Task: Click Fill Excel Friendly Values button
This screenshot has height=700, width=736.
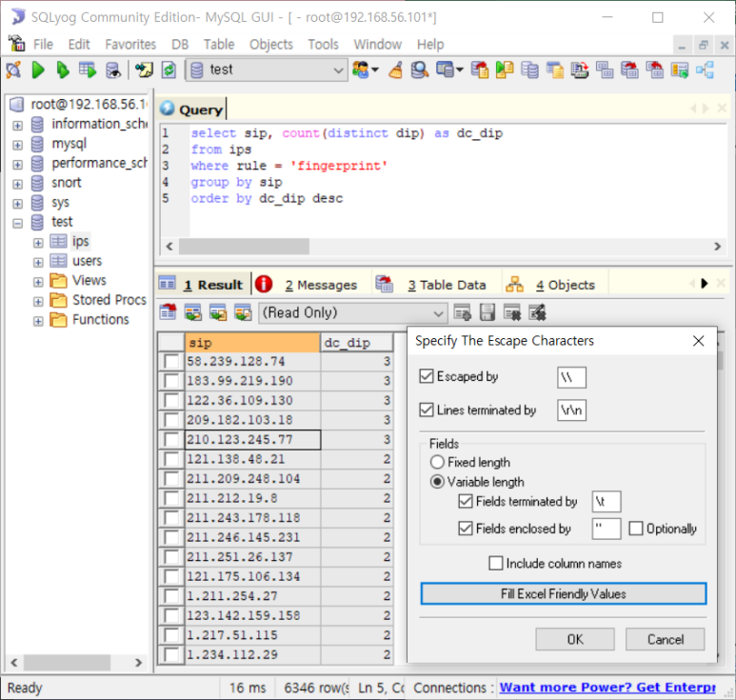Action: pos(564,594)
